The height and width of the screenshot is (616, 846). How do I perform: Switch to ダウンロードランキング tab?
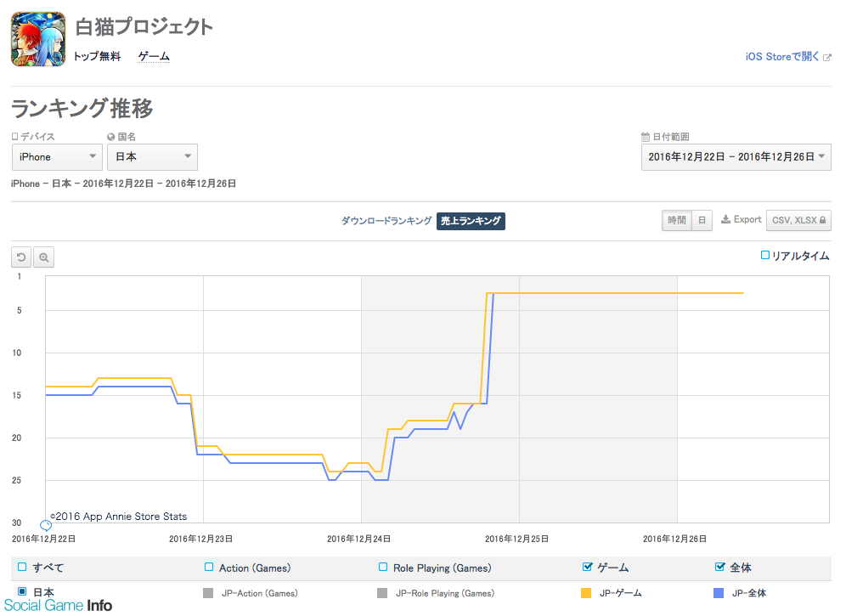click(x=386, y=221)
